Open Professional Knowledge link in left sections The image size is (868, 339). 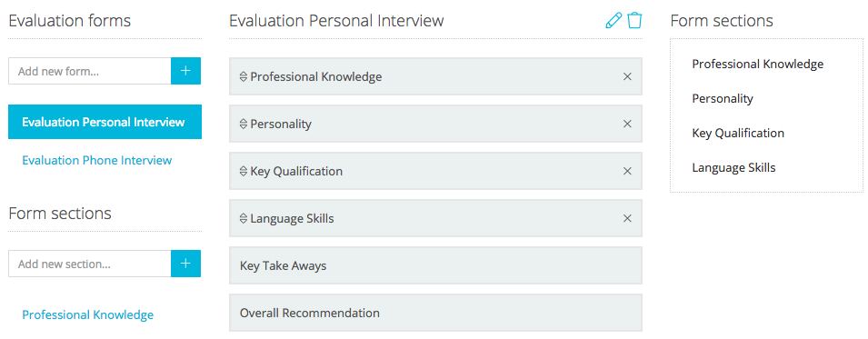pyautogui.click(x=88, y=314)
